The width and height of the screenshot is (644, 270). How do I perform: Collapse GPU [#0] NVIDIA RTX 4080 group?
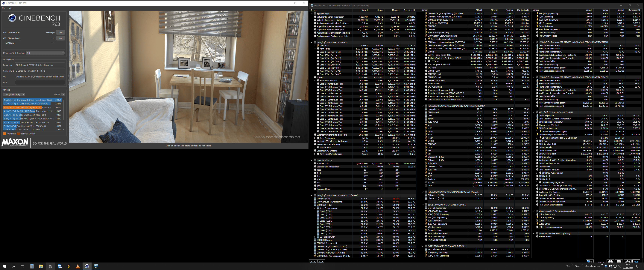(x=534, y=112)
